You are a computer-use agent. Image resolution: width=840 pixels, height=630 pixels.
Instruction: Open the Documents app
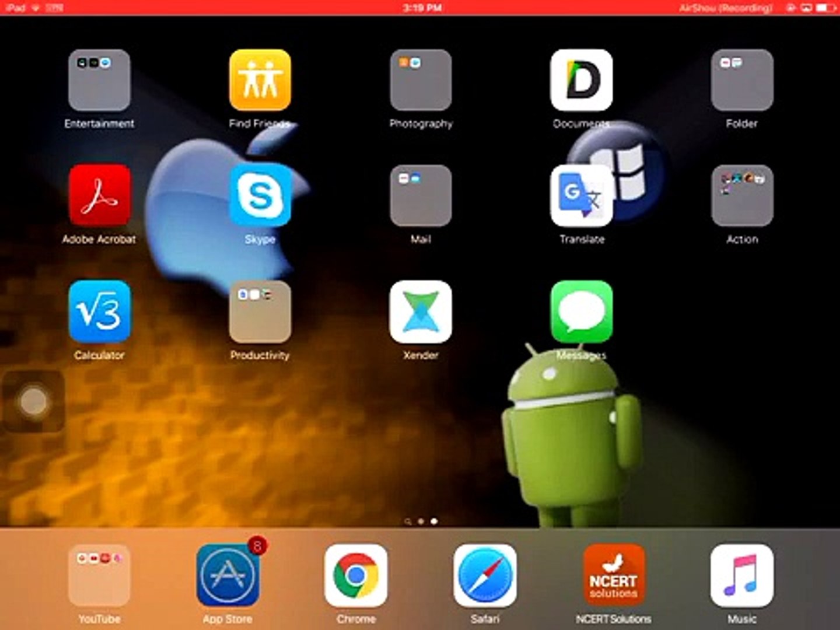click(582, 80)
